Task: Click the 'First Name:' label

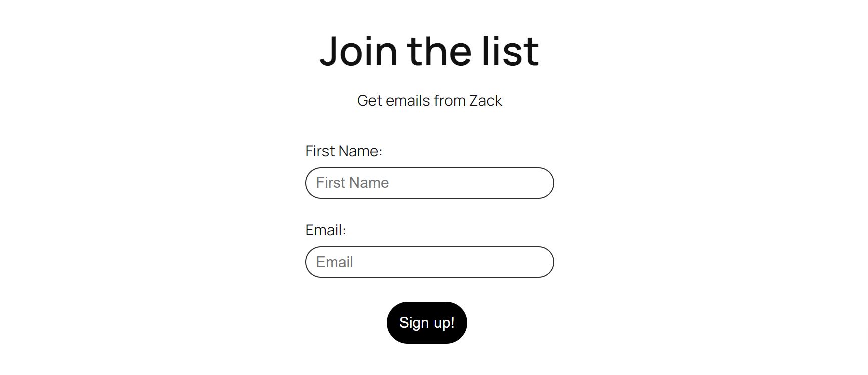Action: coord(345,151)
